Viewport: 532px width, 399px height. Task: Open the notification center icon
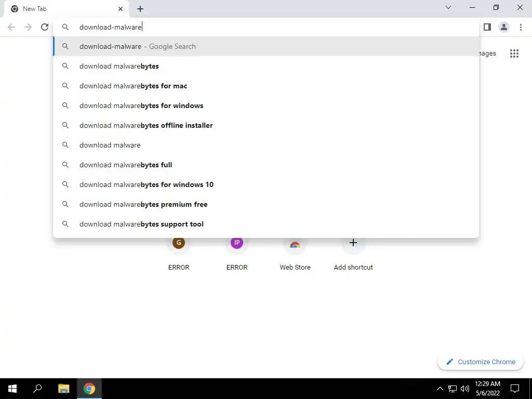(x=515, y=389)
